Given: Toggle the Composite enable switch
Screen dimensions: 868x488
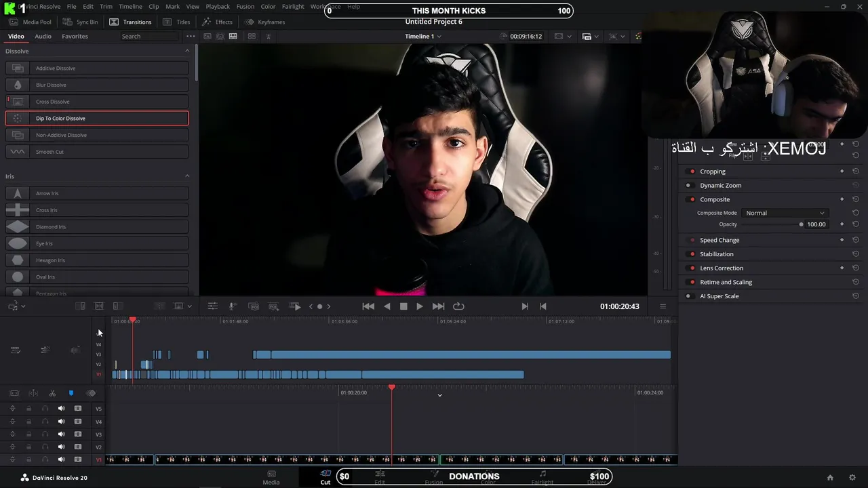Looking at the screenshot, I should click(x=691, y=199).
